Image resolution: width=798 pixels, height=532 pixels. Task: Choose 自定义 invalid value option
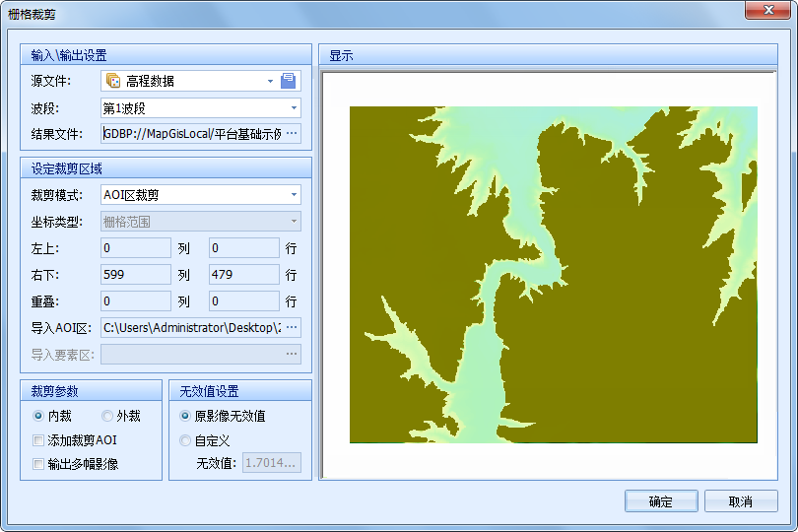[x=185, y=440]
